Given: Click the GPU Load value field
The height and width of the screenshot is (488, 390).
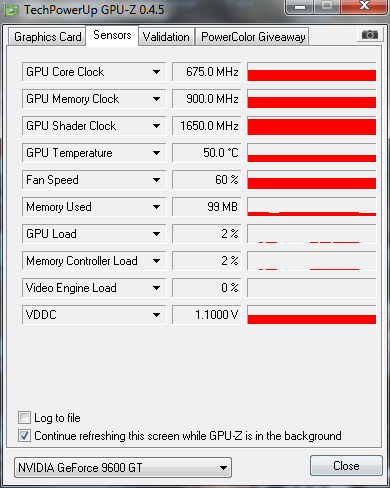Looking at the screenshot, I should pyautogui.click(x=207, y=234).
